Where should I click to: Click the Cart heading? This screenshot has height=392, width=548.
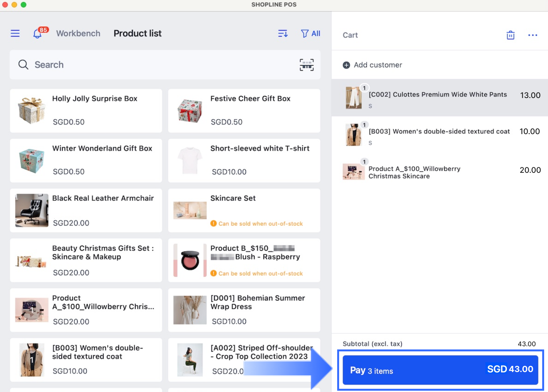[350, 35]
